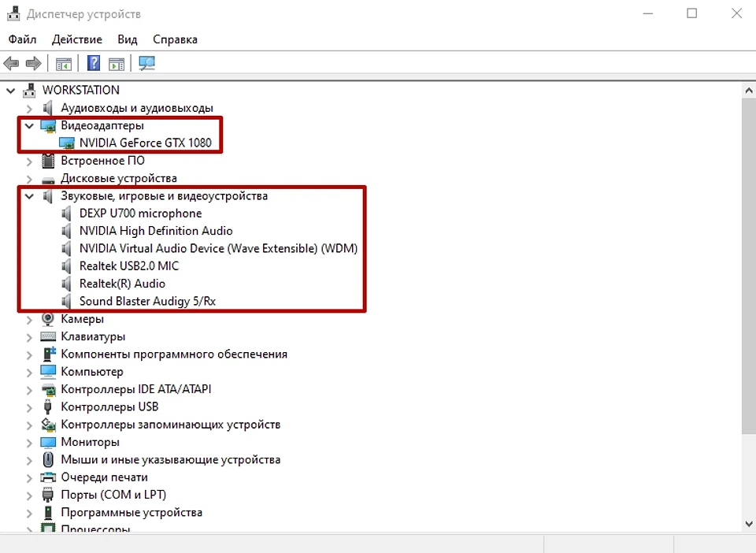Click the show/hide action pane toolbar icon
756x553 pixels.
coord(117,64)
